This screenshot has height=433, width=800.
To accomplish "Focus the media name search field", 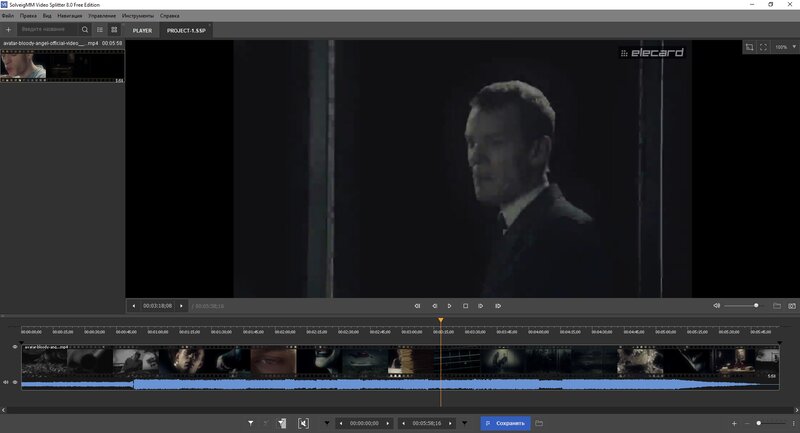I will point(48,30).
